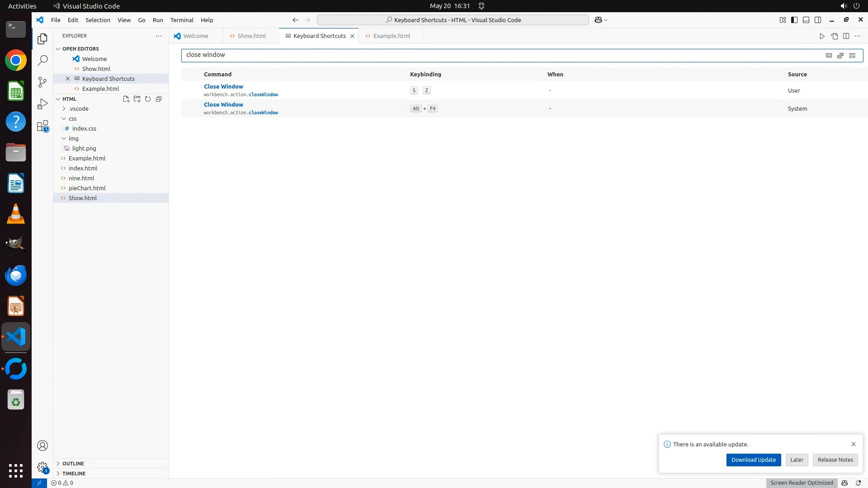Open the Manage gear icon

[x=42, y=467]
